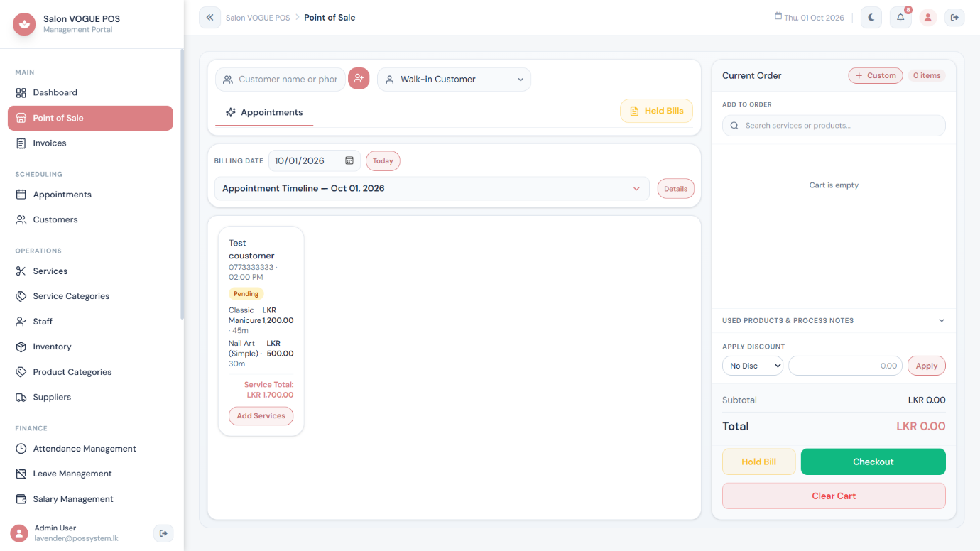
Task: Collapse sidebar with double-chevron icon
Action: (x=209, y=18)
